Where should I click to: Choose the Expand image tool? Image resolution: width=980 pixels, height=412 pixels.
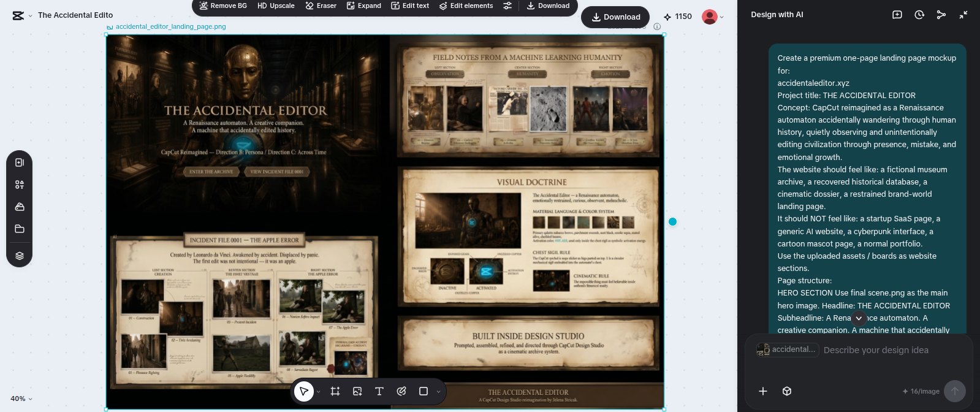point(364,6)
